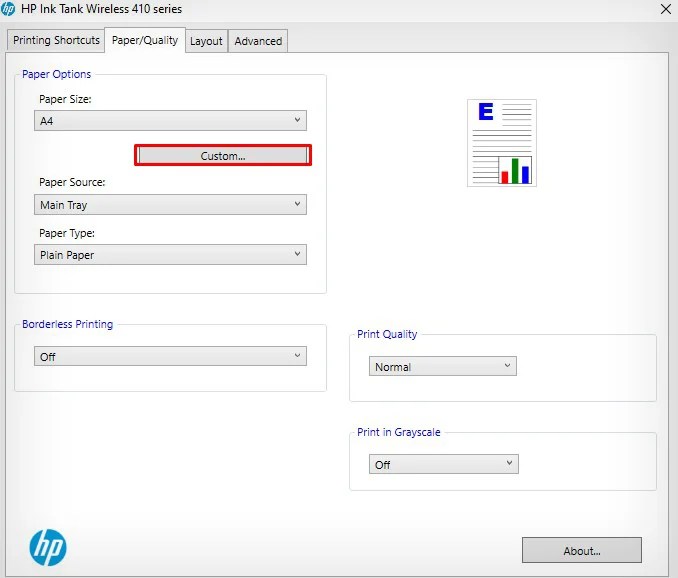Expand the Paper Source dropdown (Main Tray)
678x578 pixels.
[x=170, y=204]
